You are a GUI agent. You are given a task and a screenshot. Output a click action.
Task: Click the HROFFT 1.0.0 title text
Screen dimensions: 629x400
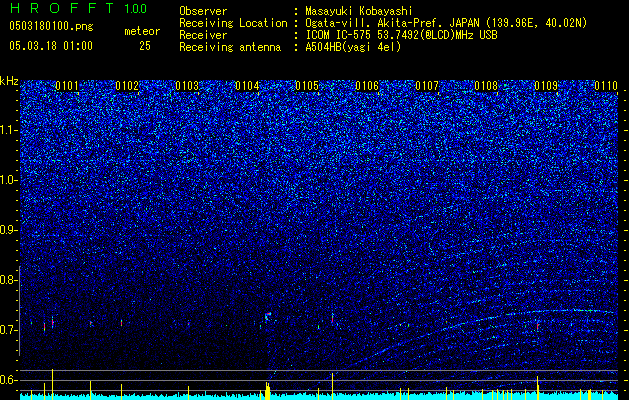[x=78, y=8]
